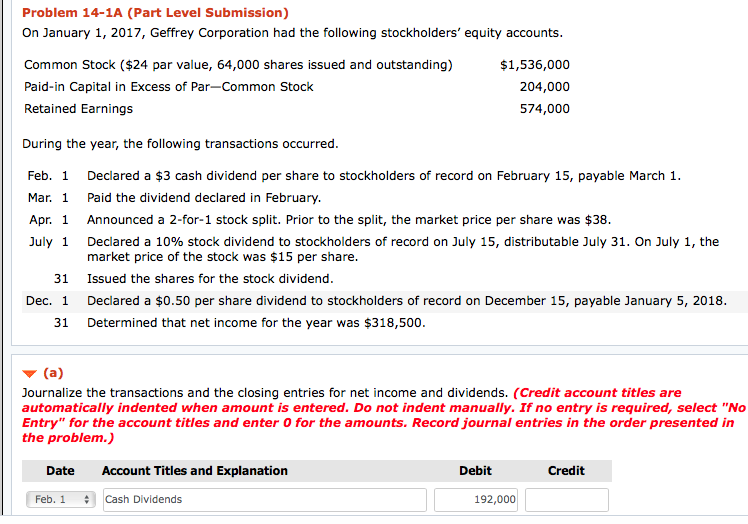Click the Mar. 1 dividend payment transaction
The image size is (748, 524).
click(204, 197)
